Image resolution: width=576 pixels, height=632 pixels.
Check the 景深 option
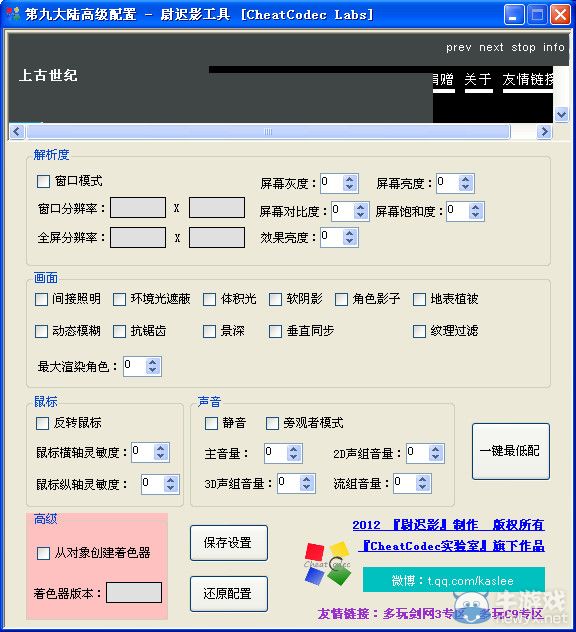209,331
